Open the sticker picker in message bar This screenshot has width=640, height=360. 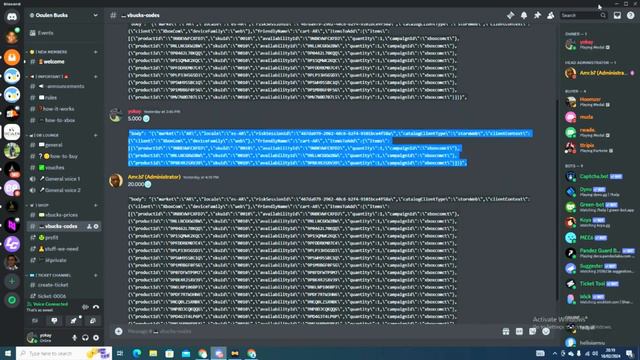tap(533, 331)
